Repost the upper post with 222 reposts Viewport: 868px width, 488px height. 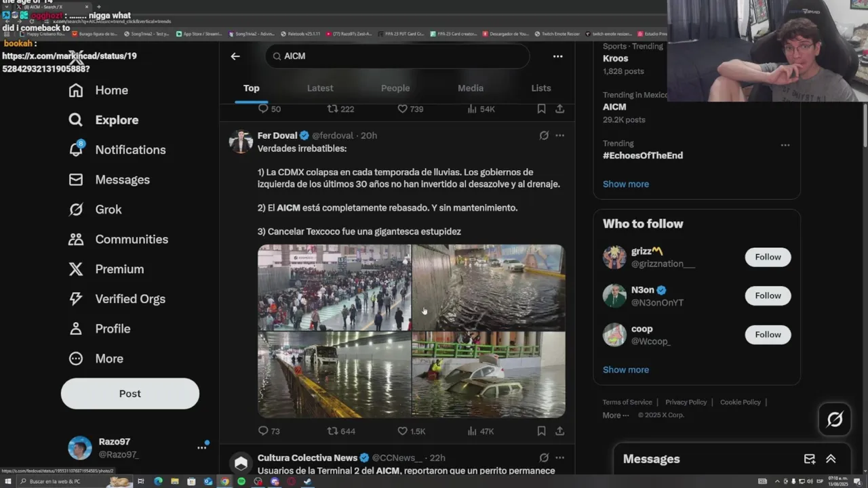340,109
